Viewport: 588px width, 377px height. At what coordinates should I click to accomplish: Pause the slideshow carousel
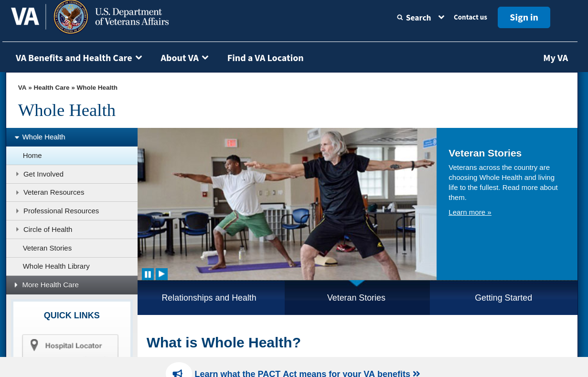coord(148,274)
